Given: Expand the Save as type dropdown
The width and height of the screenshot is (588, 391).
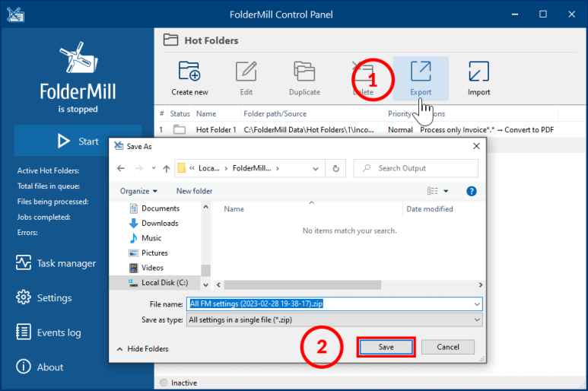Looking at the screenshot, I should pyautogui.click(x=477, y=320).
